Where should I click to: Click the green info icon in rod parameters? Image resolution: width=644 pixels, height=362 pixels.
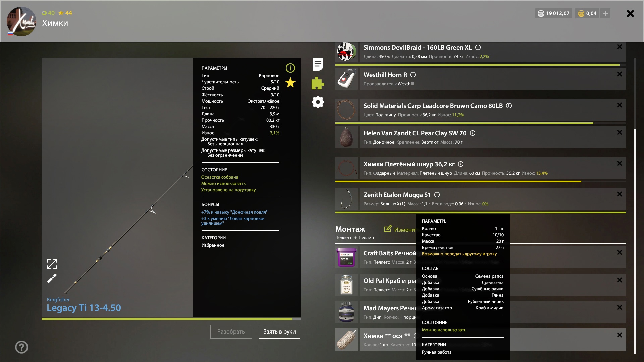(290, 68)
